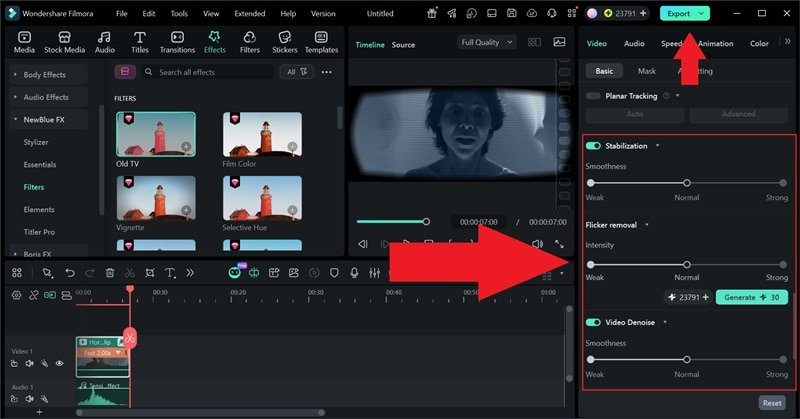800x419 pixels.
Task: Open the user profile avatar
Action: point(592,13)
